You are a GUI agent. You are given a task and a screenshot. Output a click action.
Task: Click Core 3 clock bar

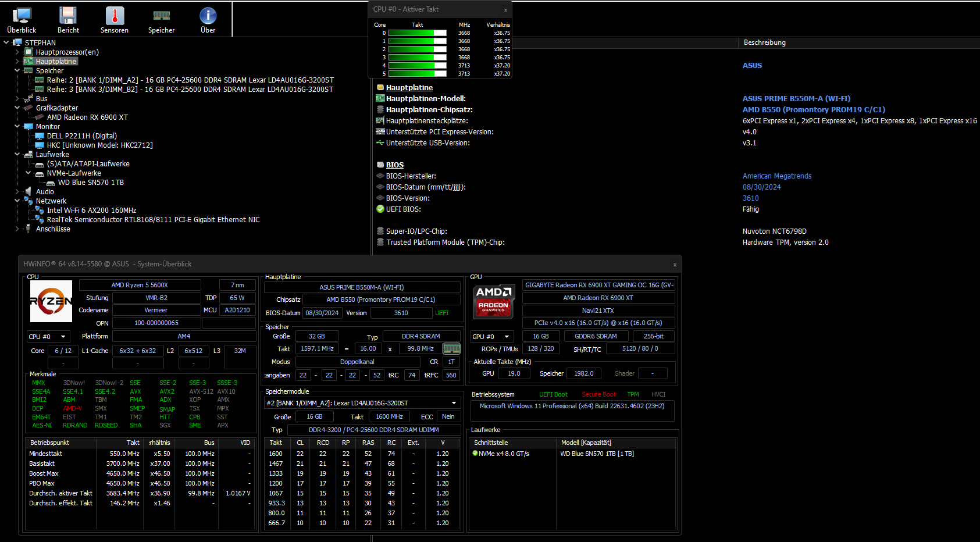click(x=418, y=57)
